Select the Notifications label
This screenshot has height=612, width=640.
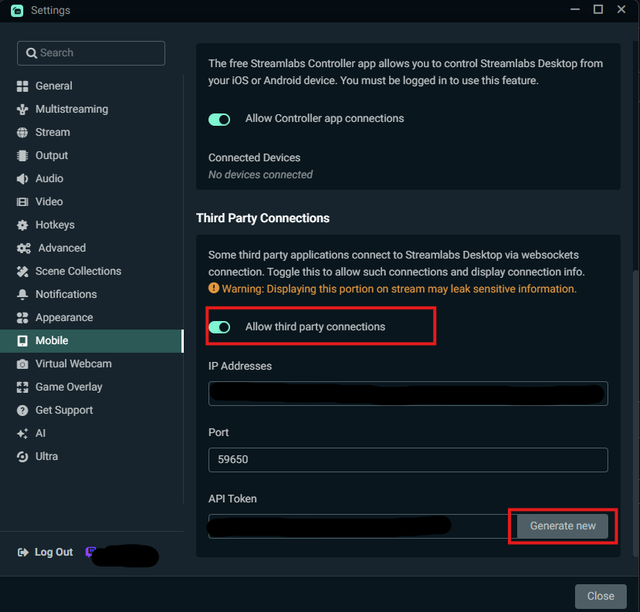[66, 294]
